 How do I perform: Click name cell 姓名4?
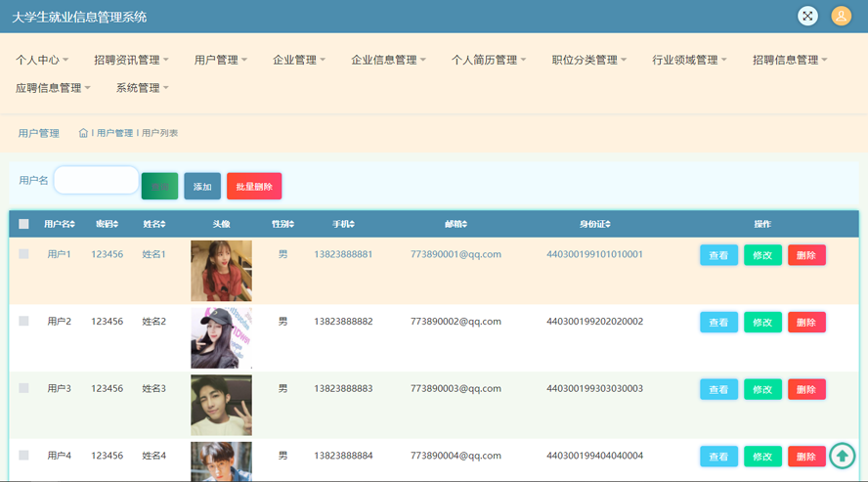[x=153, y=456]
